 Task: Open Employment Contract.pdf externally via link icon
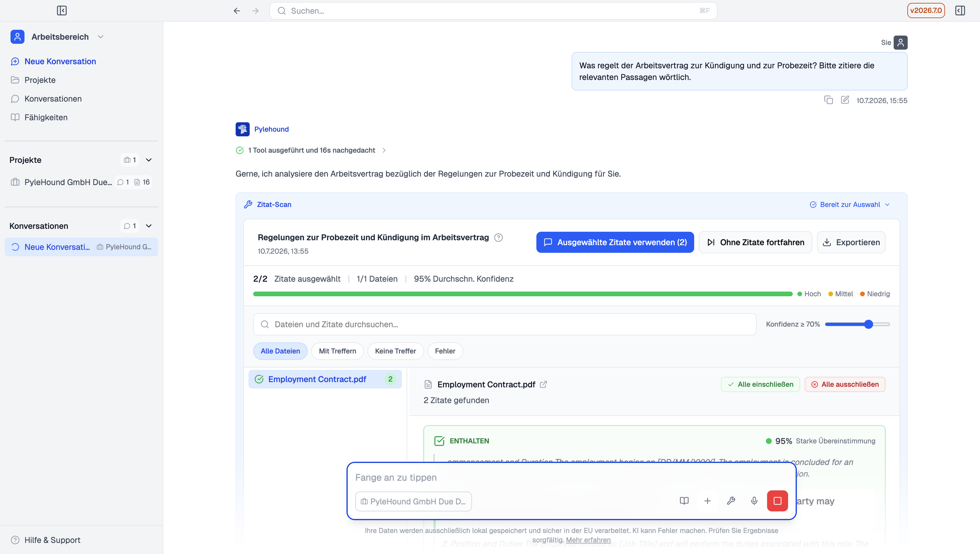coord(543,385)
